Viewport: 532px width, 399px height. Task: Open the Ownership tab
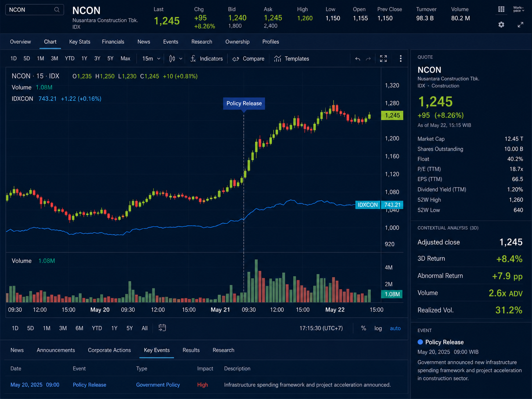(x=237, y=42)
